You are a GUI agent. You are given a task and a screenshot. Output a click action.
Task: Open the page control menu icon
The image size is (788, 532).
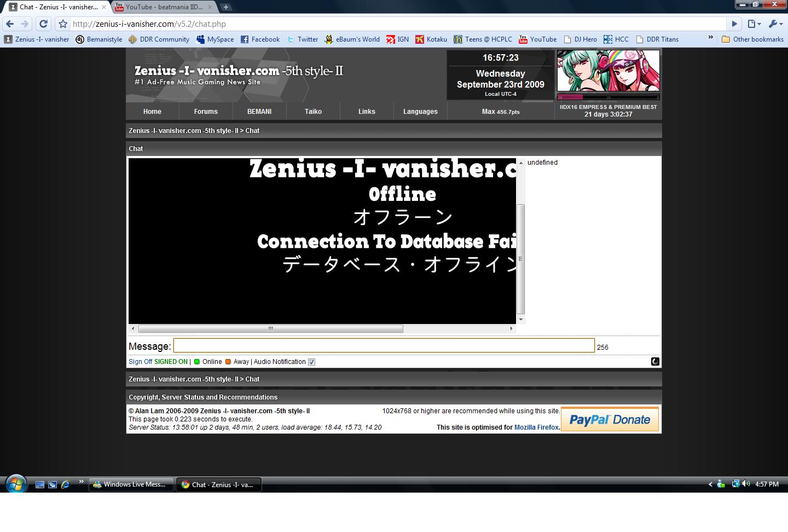[755, 24]
